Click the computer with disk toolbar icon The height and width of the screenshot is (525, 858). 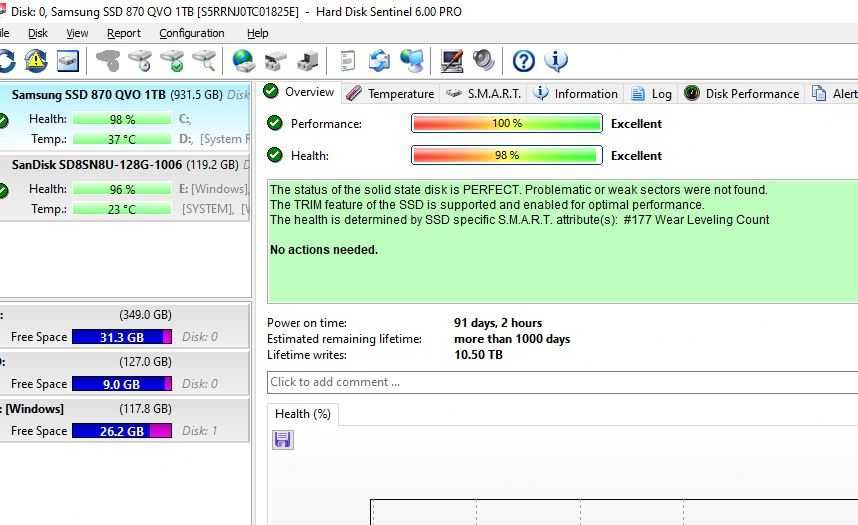pyautogui.click(x=308, y=61)
